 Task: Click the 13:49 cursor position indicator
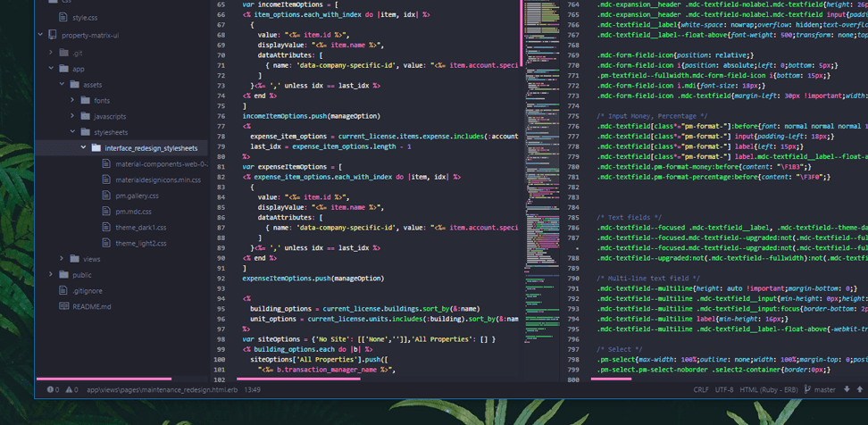point(253,389)
